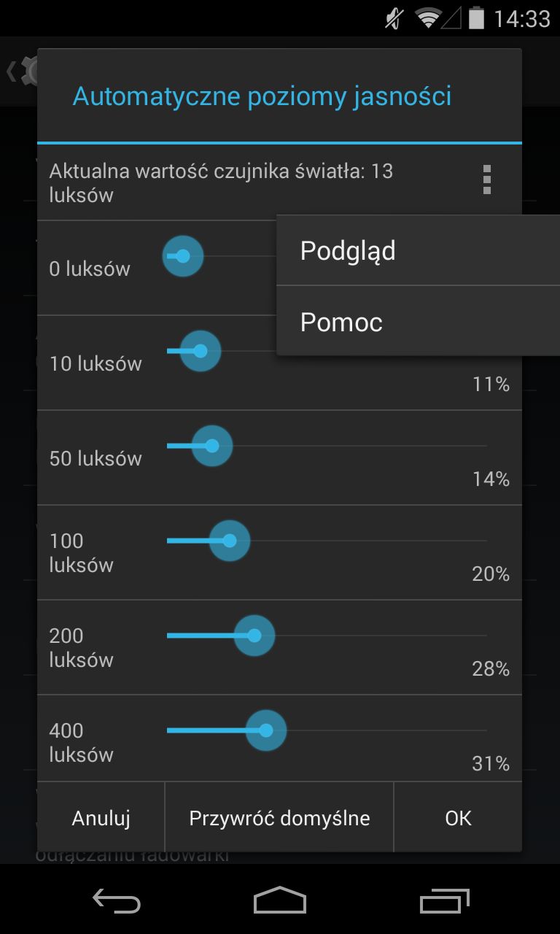Screen dimensions: 560x934
Task: Click the 0 luksów slider handle
Action: point(182,256)
